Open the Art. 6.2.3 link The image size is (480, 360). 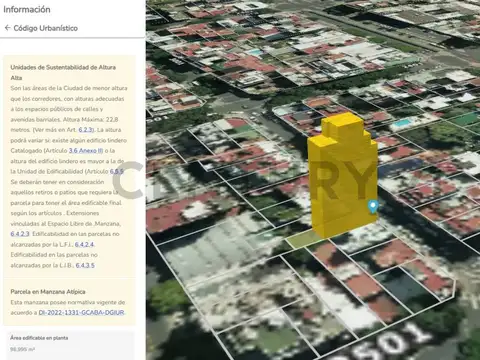click(x=86, y=130)
